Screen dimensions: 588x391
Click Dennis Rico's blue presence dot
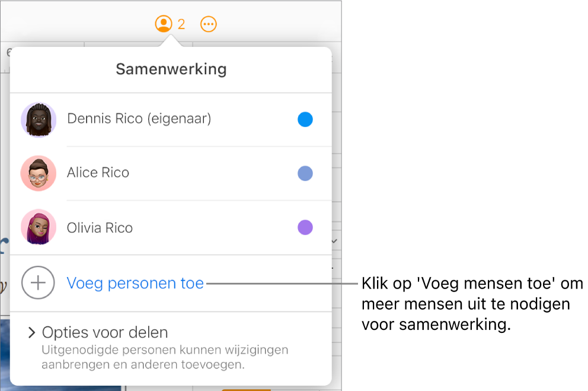pyautogui.click(x=305, y=119)
